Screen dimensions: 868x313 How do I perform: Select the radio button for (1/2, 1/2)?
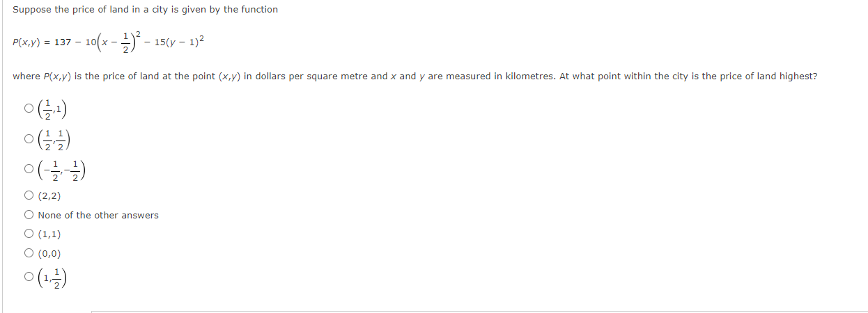point(29,138)
